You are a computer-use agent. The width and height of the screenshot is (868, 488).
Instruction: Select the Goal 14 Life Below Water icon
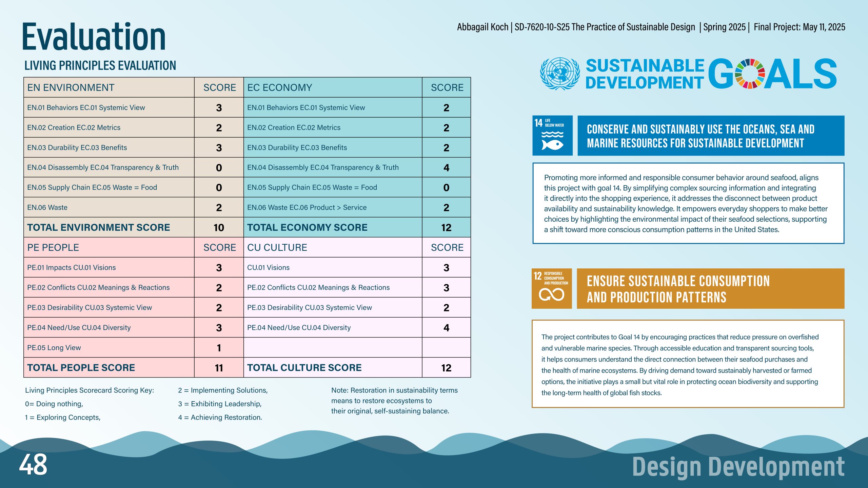click(552, 136)
